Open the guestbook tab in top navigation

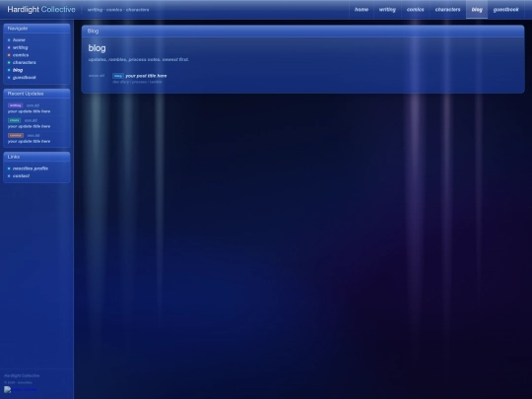[505, 10]
